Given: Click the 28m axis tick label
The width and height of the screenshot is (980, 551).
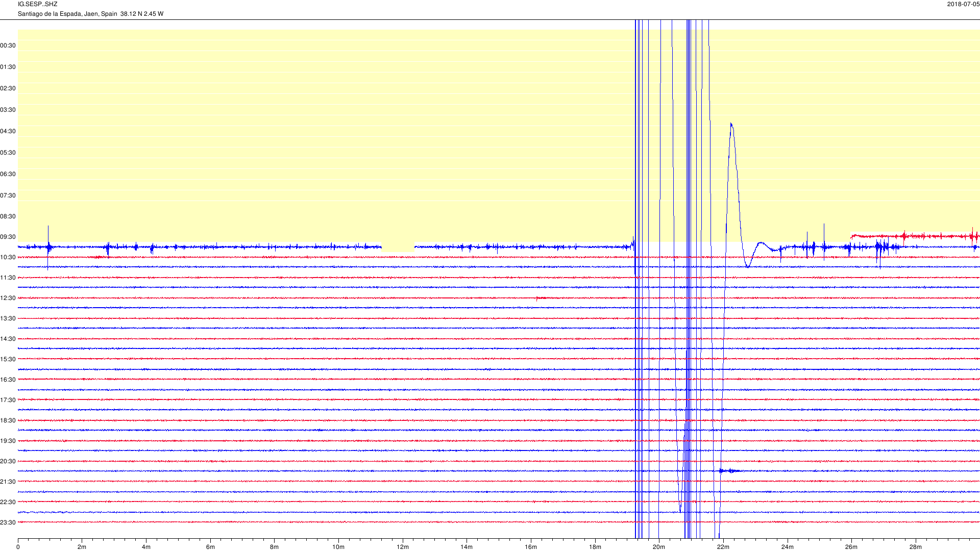Looking at the screenshot, I should 916,547.
